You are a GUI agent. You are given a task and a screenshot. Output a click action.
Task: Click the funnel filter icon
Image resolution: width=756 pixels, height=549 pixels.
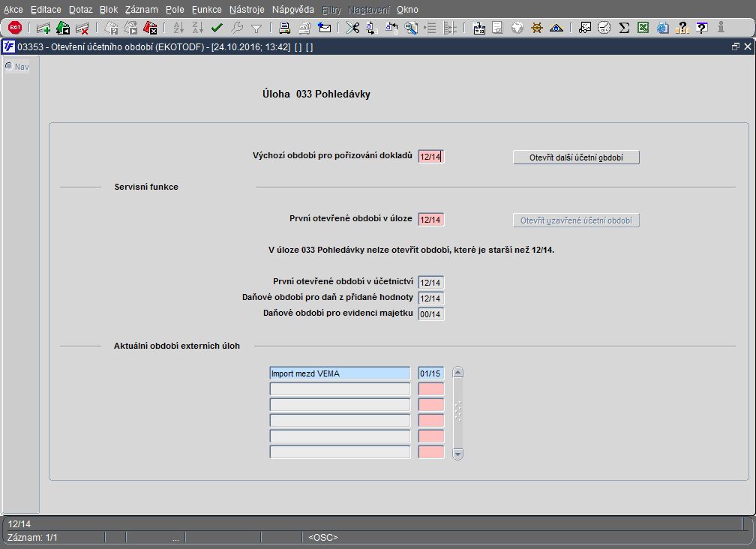(x=256, y=28)
